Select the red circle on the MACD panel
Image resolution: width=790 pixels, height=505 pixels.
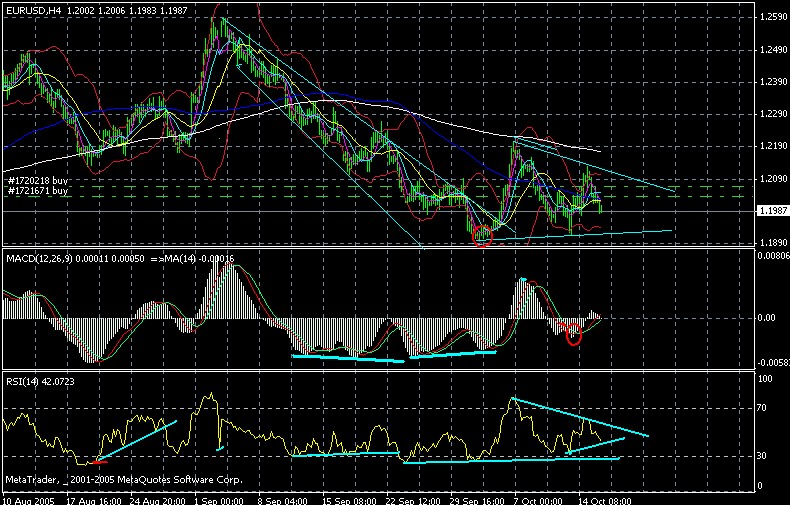tap(573, 334)
